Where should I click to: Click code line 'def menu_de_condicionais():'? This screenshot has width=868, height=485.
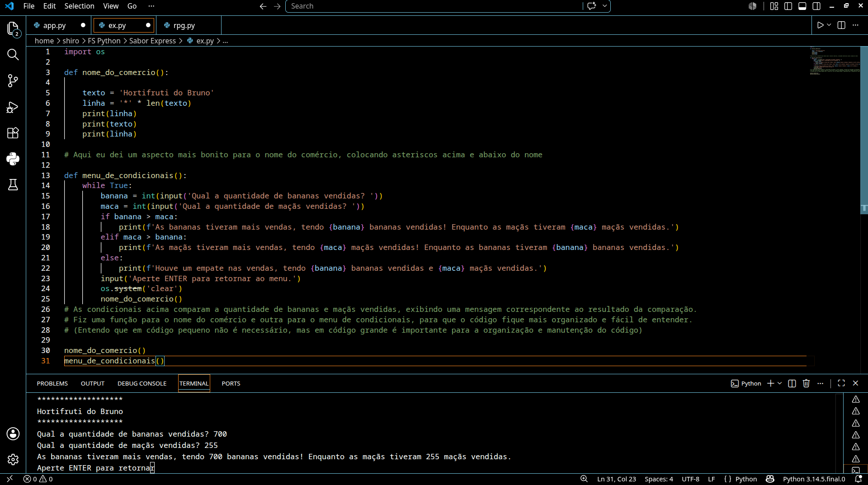125,175
